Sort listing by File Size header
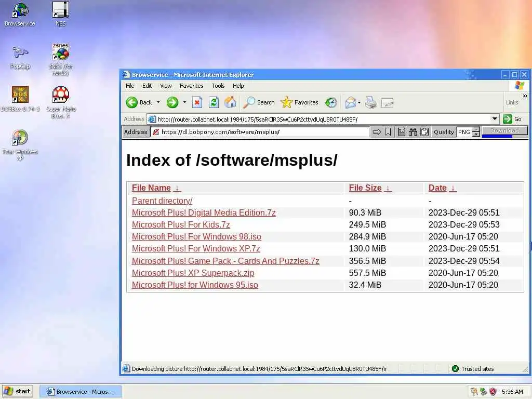 (x=370, y=188)
